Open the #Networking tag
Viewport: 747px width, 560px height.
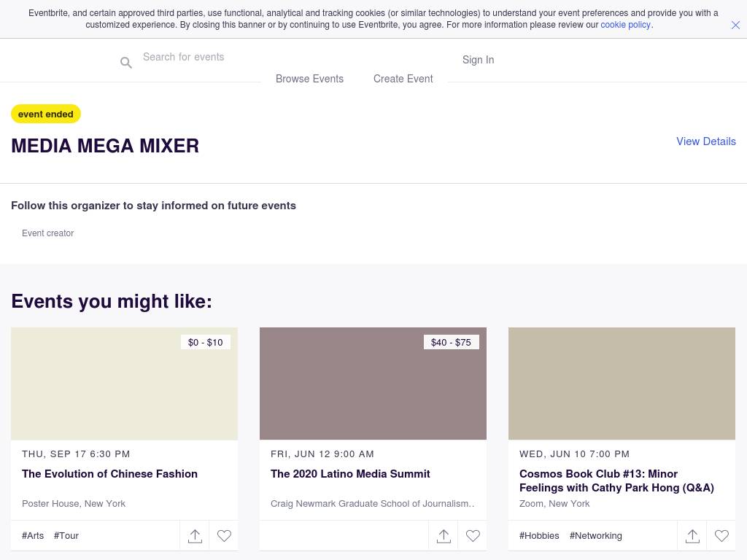point(595,535)
